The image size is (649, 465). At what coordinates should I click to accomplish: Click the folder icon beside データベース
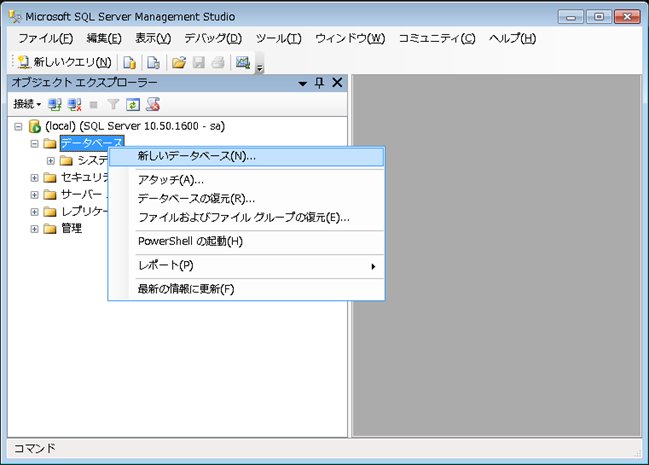click(x=50, y=144)
